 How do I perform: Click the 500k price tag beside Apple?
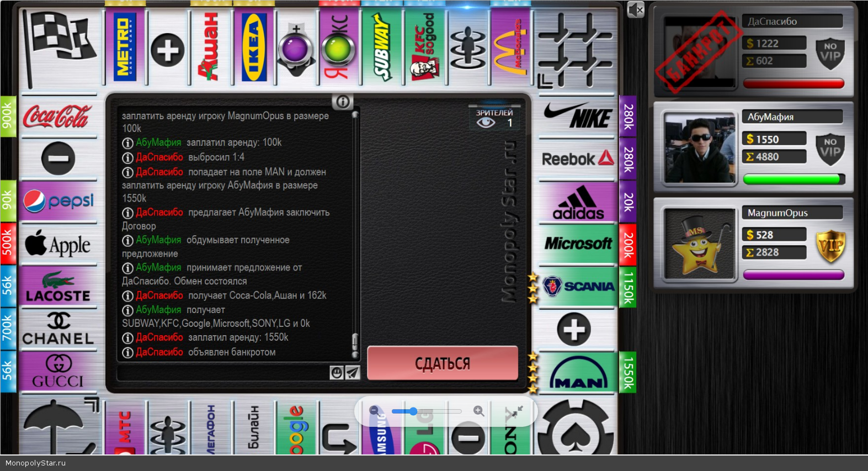coord(8,244)
